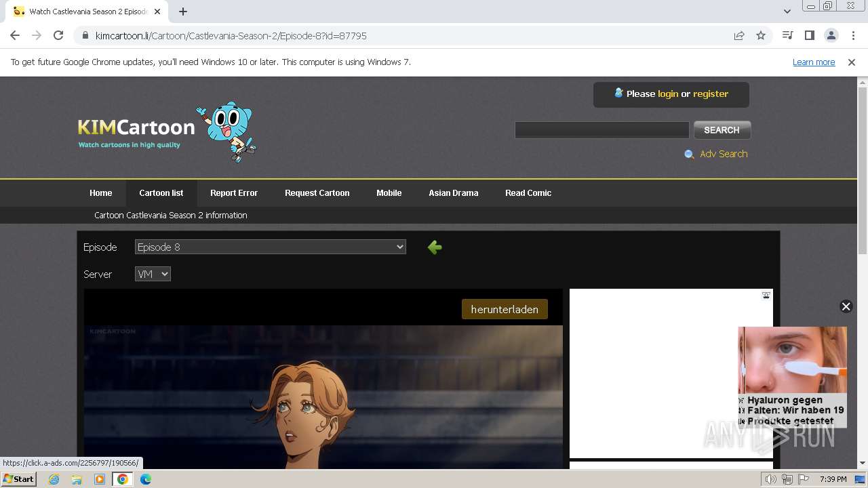This screenshot has width=868, height=488.
Task: Open a new tab with the plus button
Action: point(183,12)
